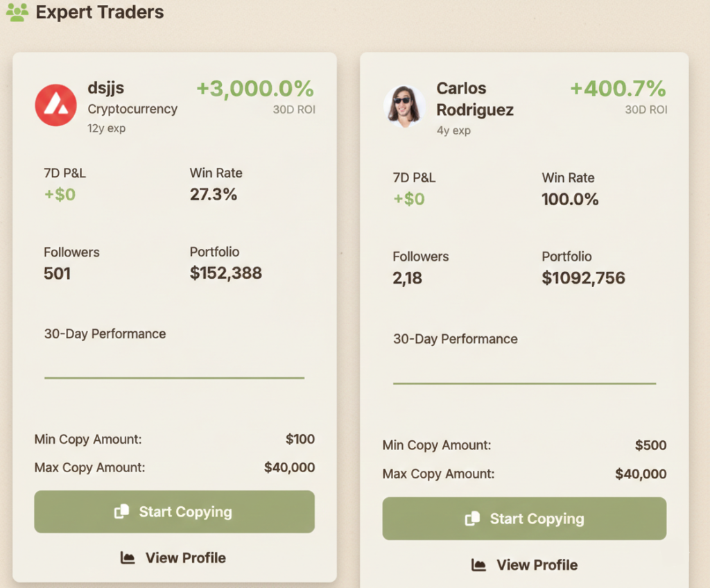Click the dsjjs red avatar logo

pyautogui.click(x=55, y=105)
